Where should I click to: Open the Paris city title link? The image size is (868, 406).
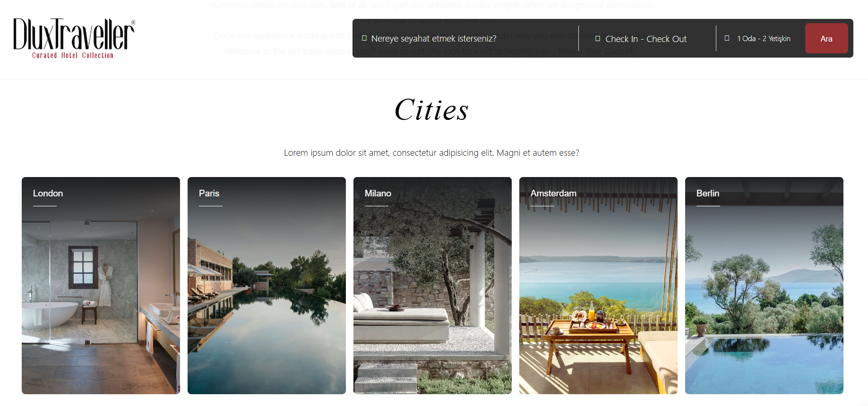tap(209, 194)
